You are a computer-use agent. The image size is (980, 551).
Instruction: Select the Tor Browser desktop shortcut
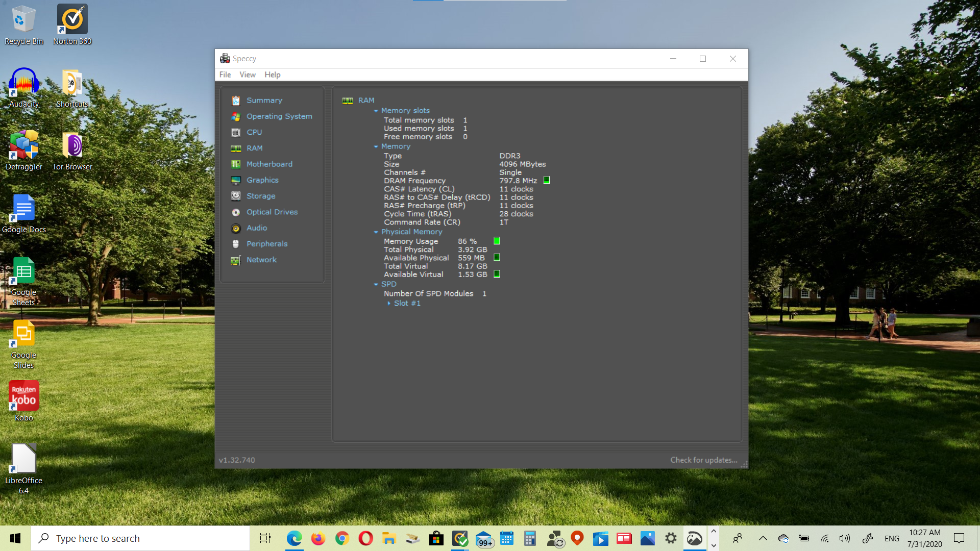click(x=72, y=151)
